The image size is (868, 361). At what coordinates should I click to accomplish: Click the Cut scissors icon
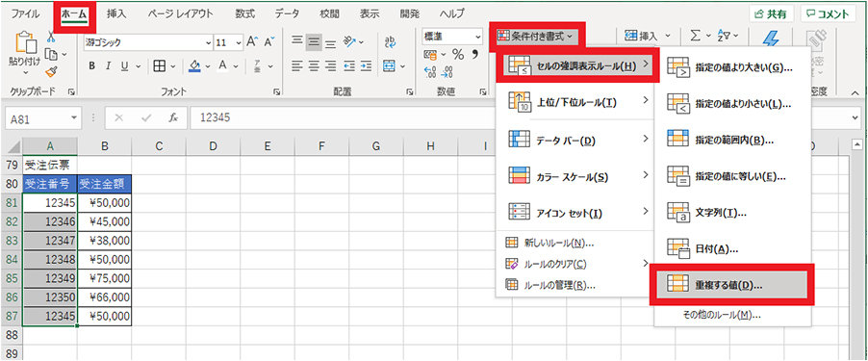51,38
